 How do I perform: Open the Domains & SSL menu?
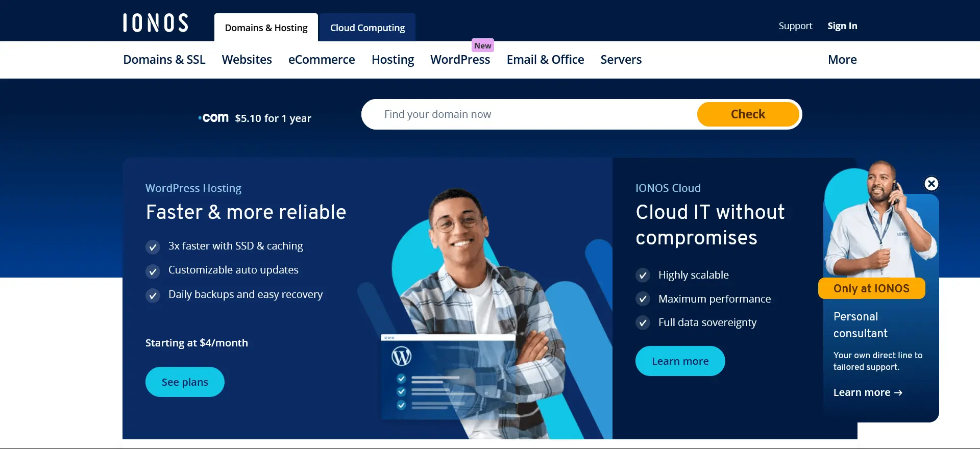click(x=164, y=60)
